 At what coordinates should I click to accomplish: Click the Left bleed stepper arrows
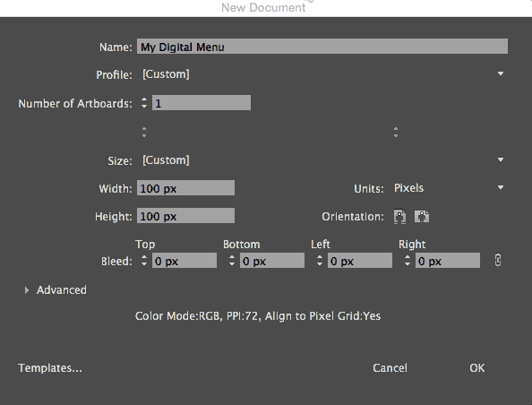pyautogui.click(x=320, y=261)
